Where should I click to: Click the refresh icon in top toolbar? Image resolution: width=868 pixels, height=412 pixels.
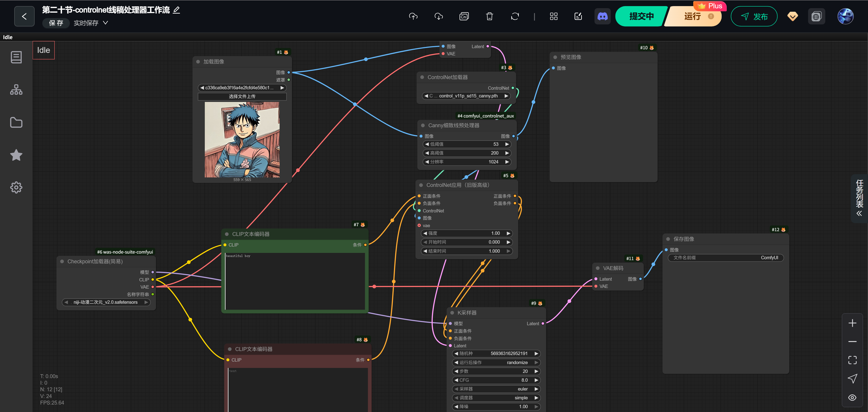point(514,16)
